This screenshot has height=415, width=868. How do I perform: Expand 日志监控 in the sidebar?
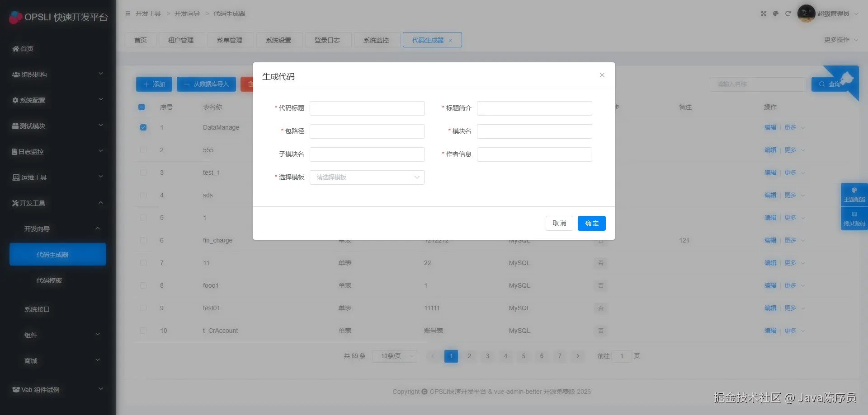pyautogui.click(x=58, y=152)
